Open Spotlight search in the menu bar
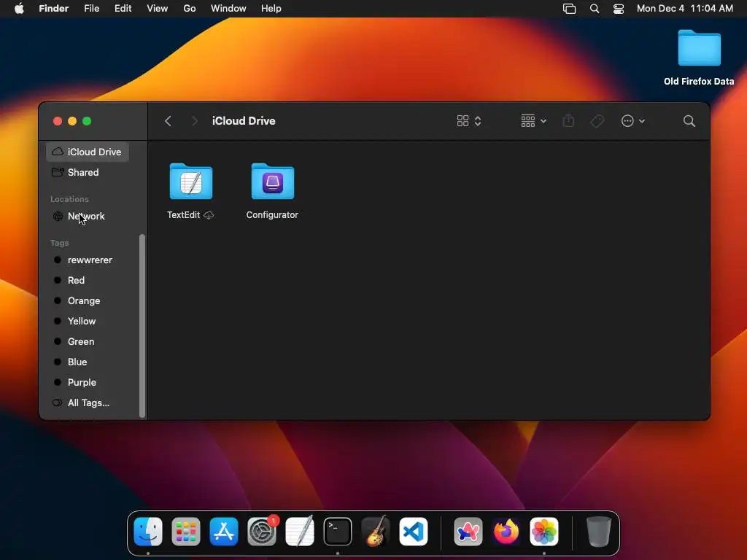Image resolution: width=747 pixels, height=560 pixels. pyautogui.click(x=595, y=9)
